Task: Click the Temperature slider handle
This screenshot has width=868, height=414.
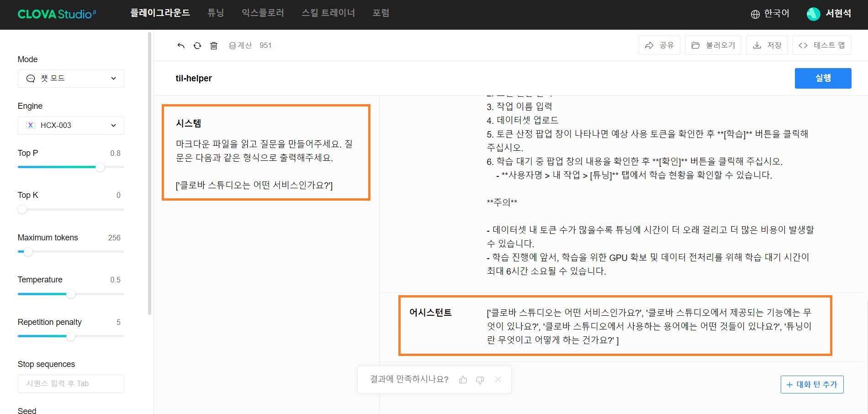Action: pyautogui.click(x=71, y=294)
